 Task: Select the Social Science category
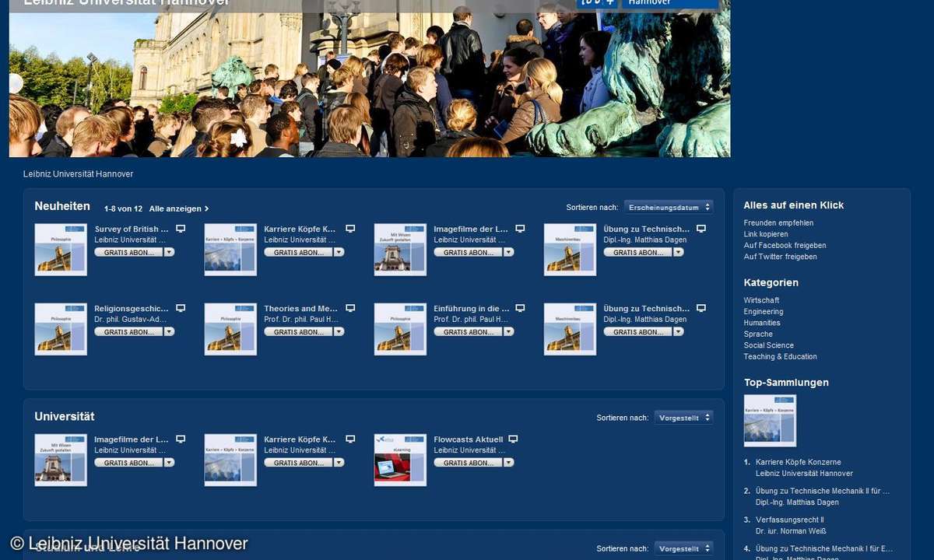pos(769,345)
